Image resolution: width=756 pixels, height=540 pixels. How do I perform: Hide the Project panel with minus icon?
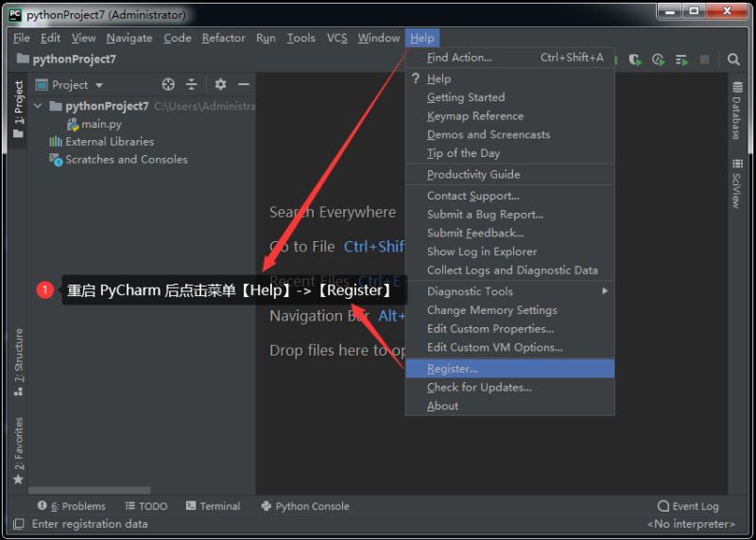point(243,84)
